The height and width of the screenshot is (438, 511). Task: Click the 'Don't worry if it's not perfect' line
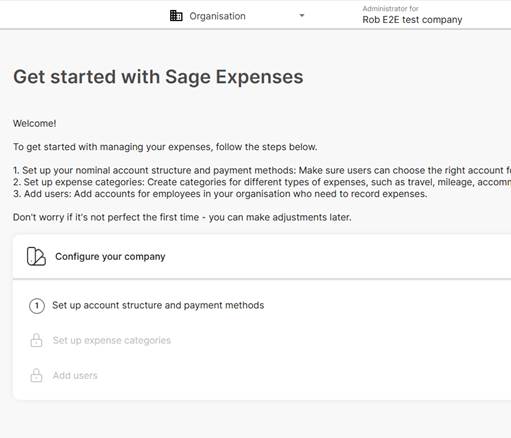(x=182, y=217)
